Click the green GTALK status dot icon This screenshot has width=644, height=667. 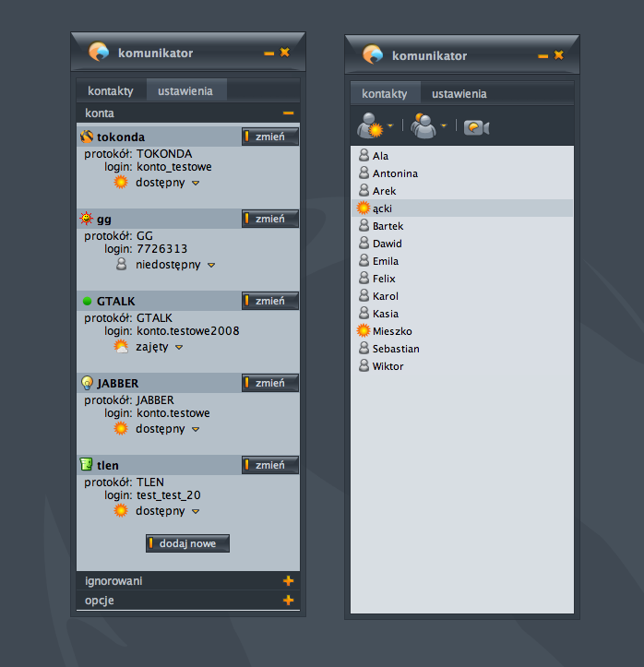tap(88, 301)
